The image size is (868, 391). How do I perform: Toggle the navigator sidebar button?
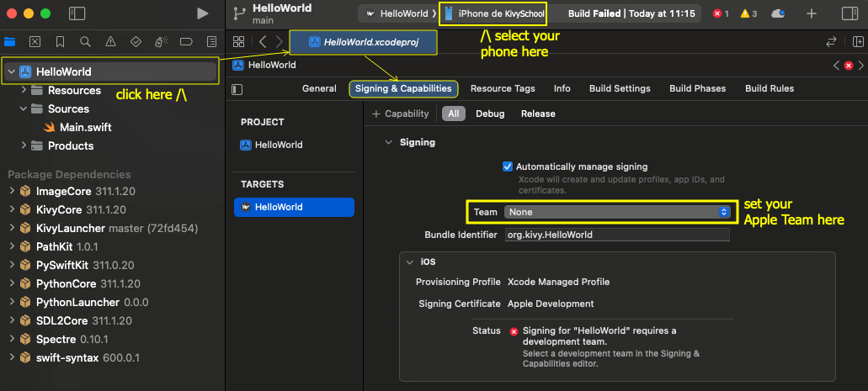(77, 13)
